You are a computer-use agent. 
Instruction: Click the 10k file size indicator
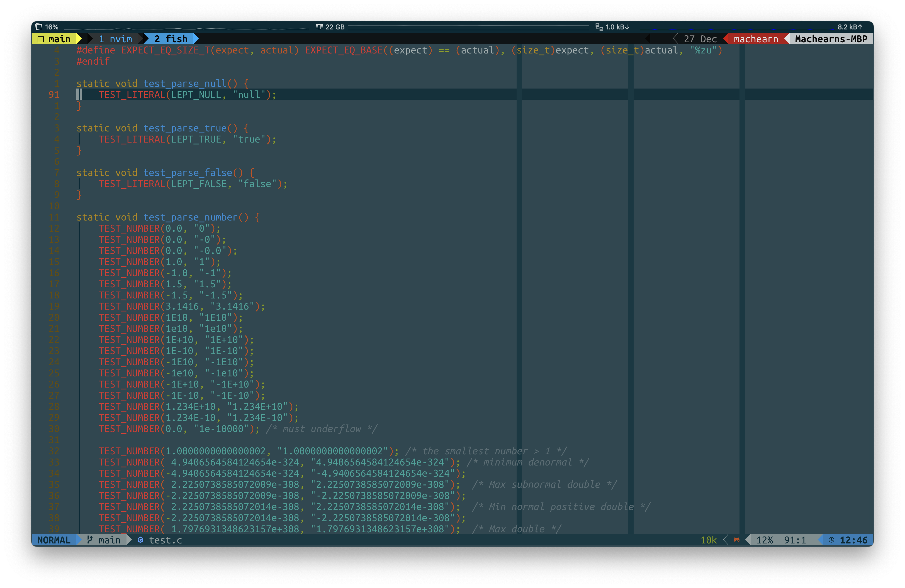(708, 540)
